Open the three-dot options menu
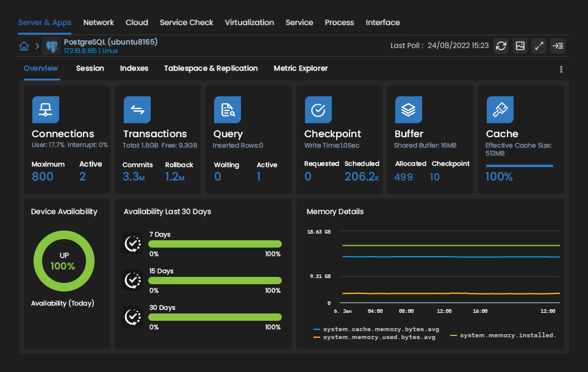Screen dimensions: 588x372 (561, 70)
